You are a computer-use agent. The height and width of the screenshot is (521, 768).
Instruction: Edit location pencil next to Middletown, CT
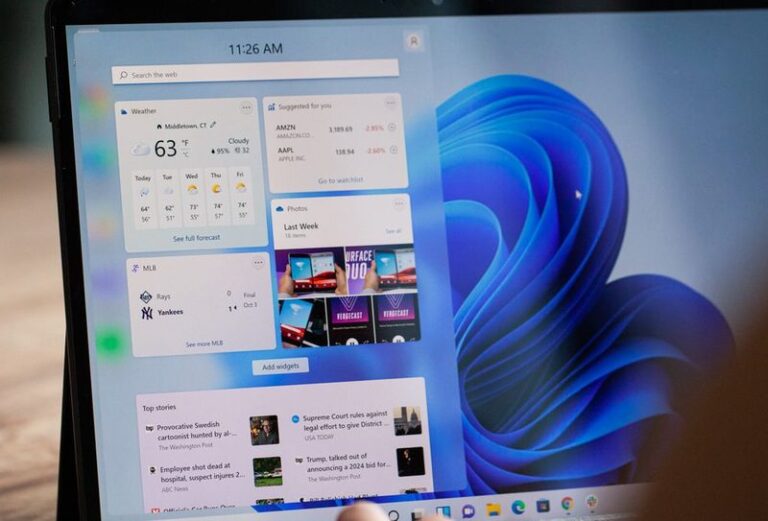tap(213, 125)
